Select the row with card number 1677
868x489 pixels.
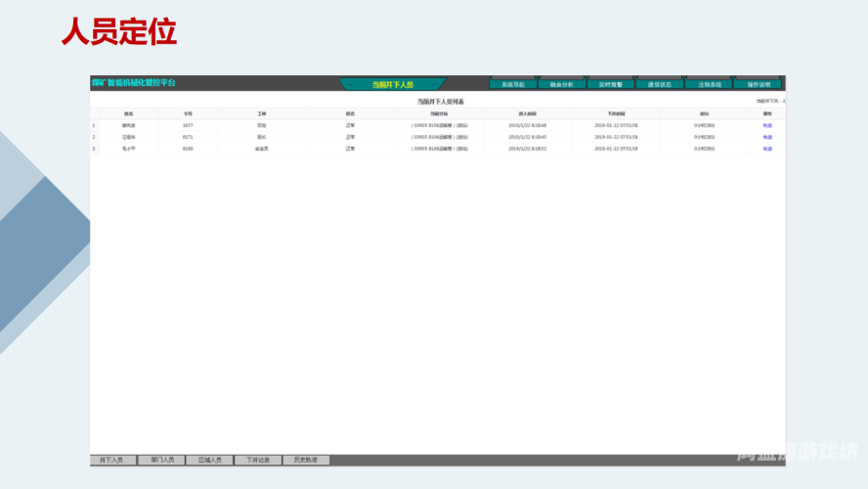pyautogui.click(x=437, y=126)
